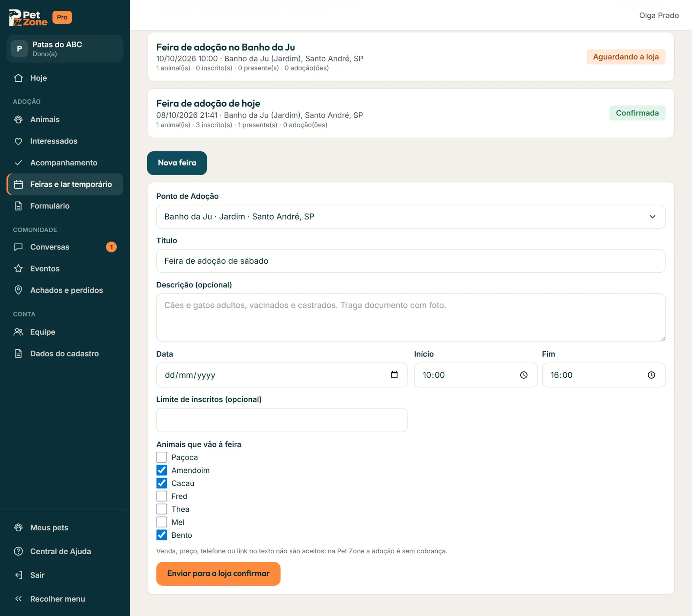Image resolution: width=692 pixels, height=616 pixels.
Task: Click the Limite de inscritos input field
Action: [282, 420]
